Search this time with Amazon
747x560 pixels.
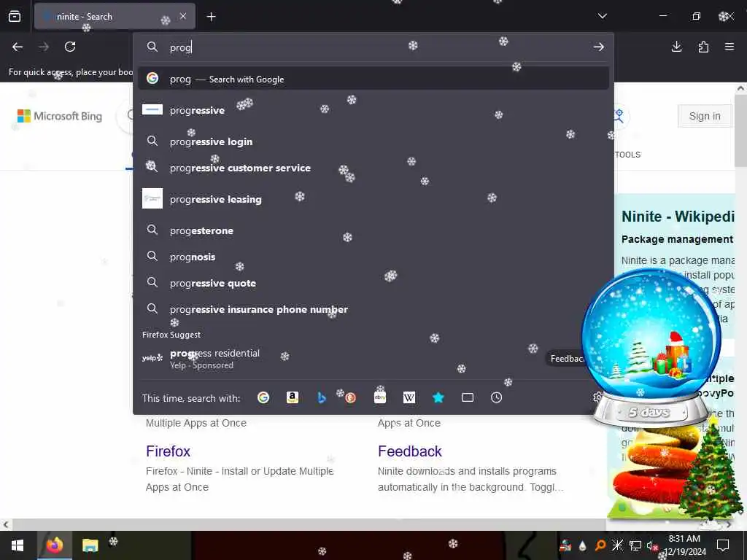tap(293, 397)
